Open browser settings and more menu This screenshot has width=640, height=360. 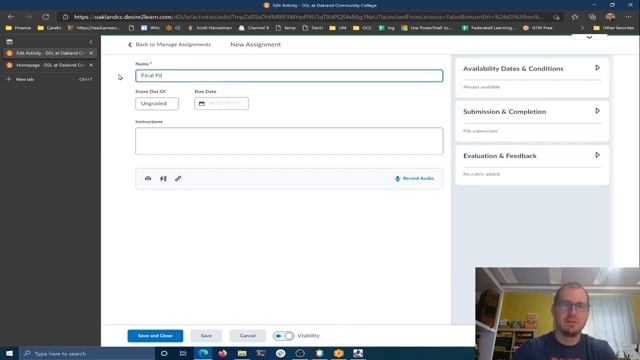coord(628,17)
